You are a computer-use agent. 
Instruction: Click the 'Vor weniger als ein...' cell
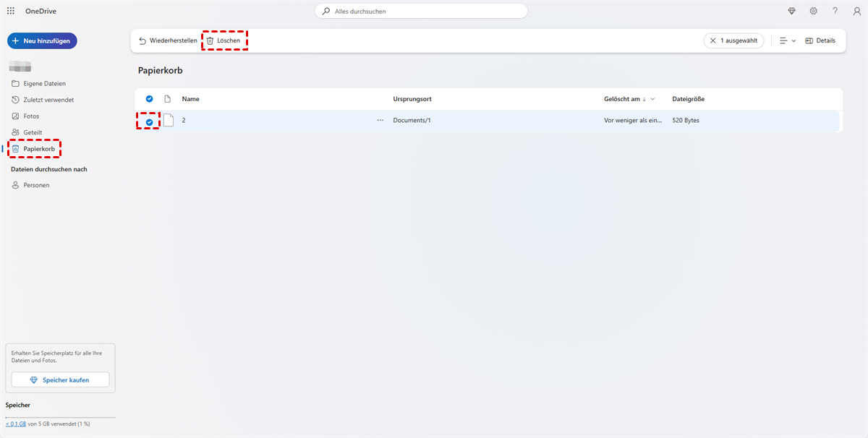(x=633, y=121)
